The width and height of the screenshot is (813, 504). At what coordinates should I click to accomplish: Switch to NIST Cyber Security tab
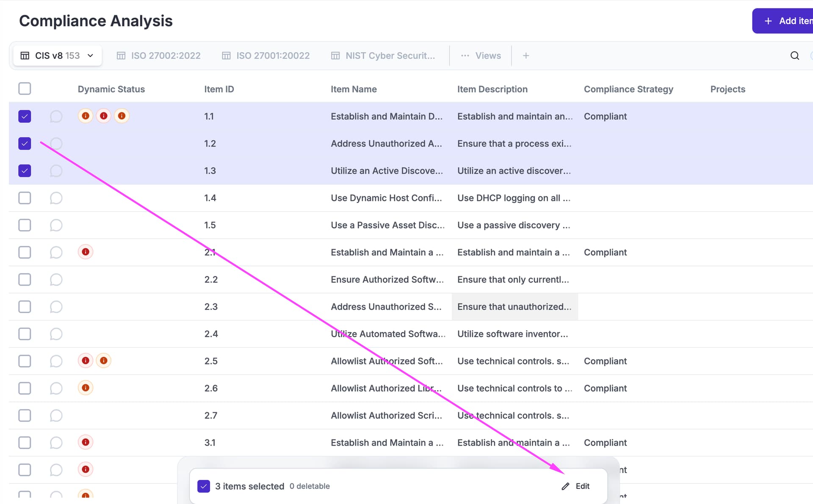(x=383, y=55)
